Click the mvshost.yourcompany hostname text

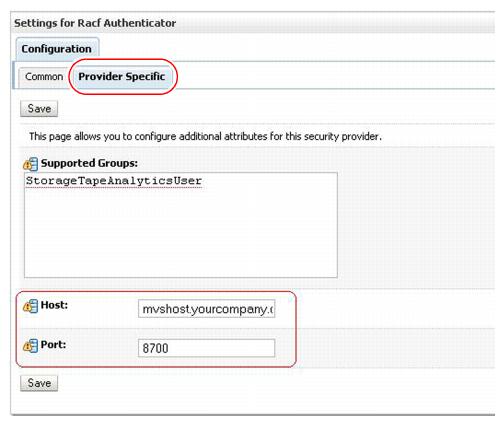coord(207,309)
